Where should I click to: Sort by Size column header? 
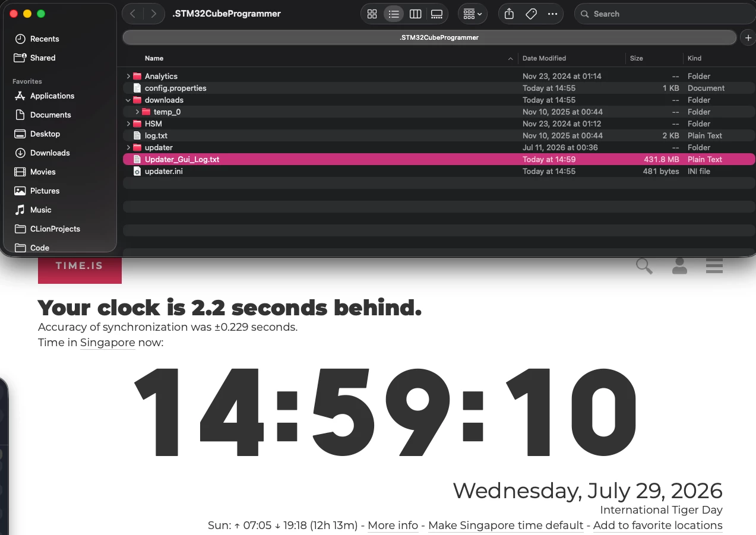click(x=636, y=58)
